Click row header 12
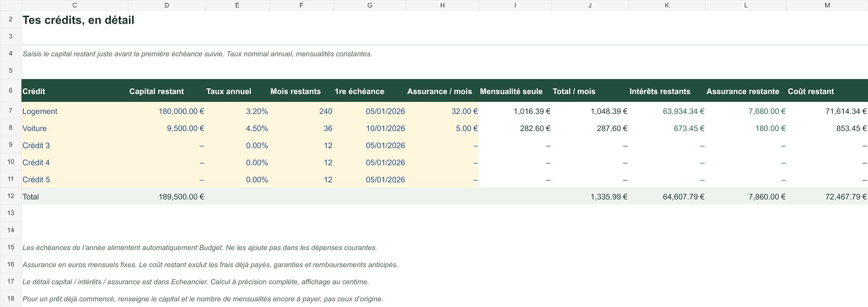 [11, 196]
